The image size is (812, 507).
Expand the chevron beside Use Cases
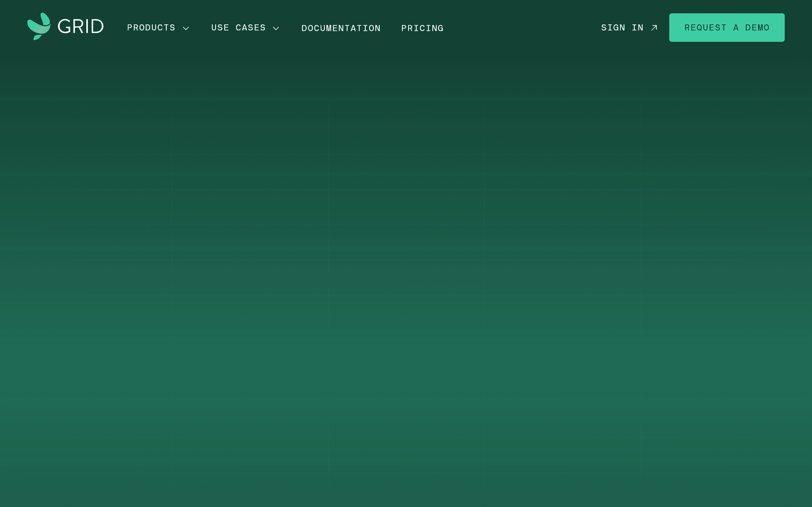(276, 29)
